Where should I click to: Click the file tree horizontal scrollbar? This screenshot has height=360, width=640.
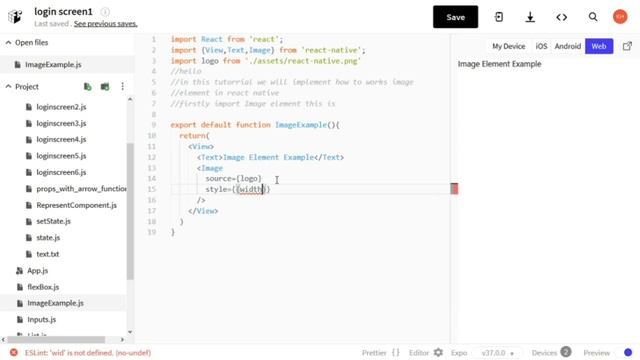[x=56, y=339]
